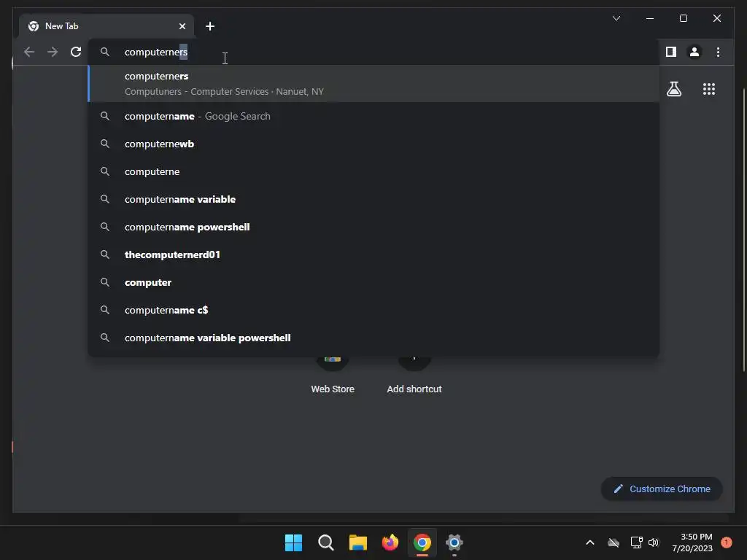Click Chrome icon in taskbar
The height and width of the screenshot is (560, 747).
coord(422,542)
